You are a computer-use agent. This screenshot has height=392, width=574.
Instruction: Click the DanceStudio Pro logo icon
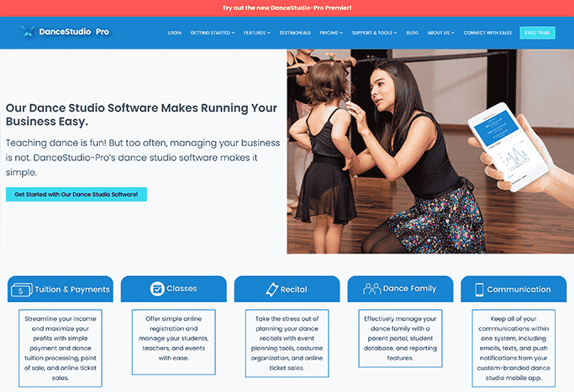(x=29, y=32)
